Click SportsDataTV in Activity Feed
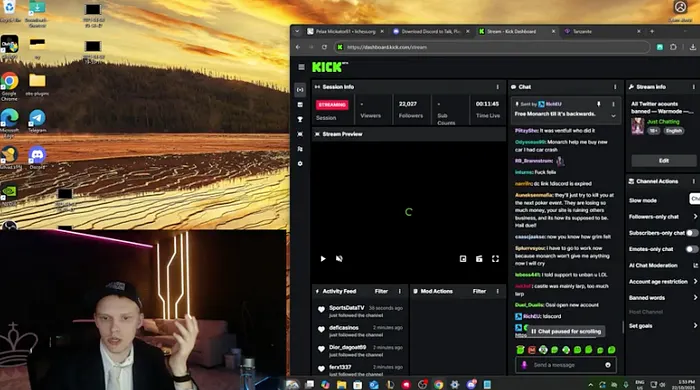The height and width of the screenshot is (390, 700). 346,308
